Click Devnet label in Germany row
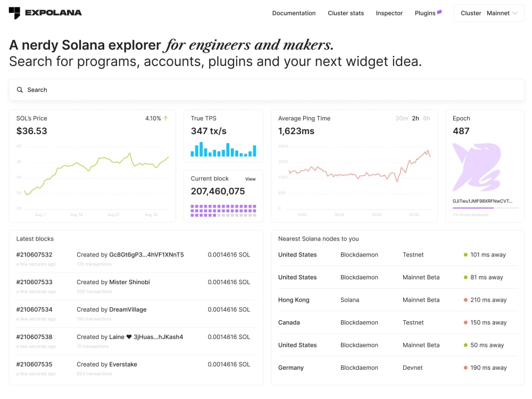The width and height of the screenshot is (532, 399). click(x=413, y=368)
